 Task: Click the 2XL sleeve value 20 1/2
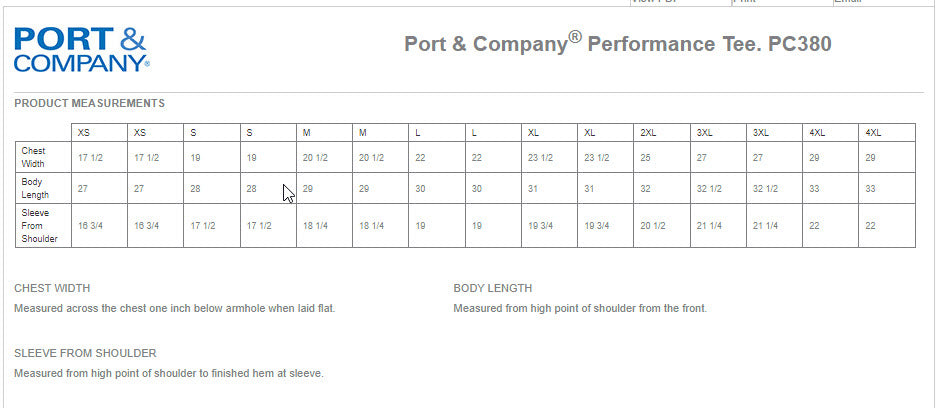click(653, 226)
